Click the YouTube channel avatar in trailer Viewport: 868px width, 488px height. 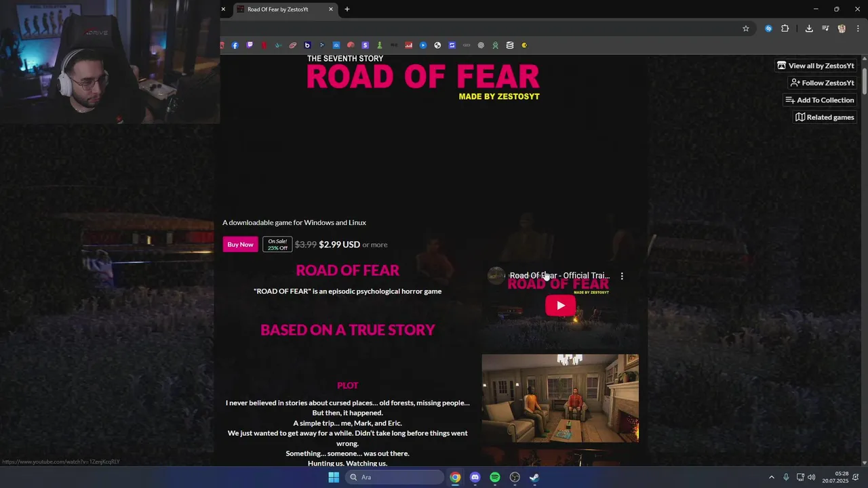point(496,276)
